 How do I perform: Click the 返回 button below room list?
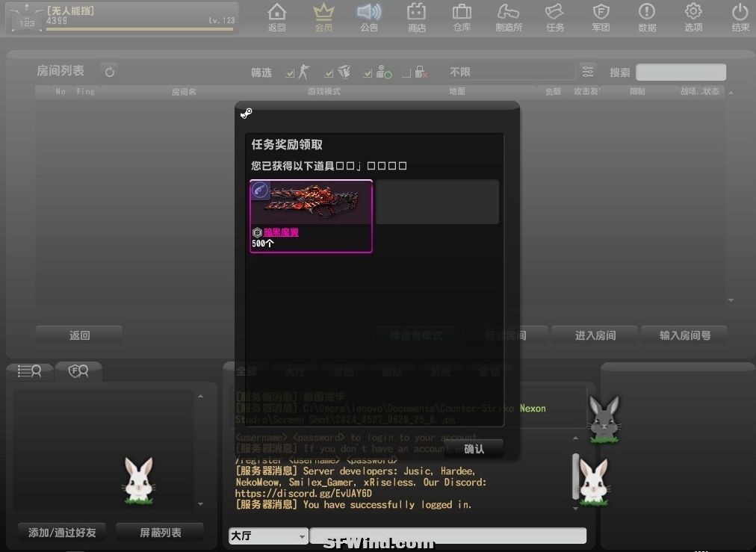click(79, 335)
